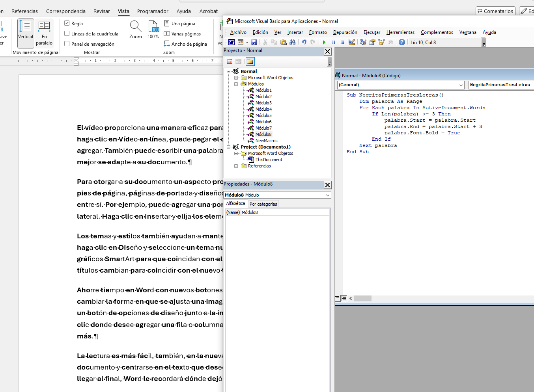Collapse the Normal project tree node
The image size is (534, 392).
(228, 71)
